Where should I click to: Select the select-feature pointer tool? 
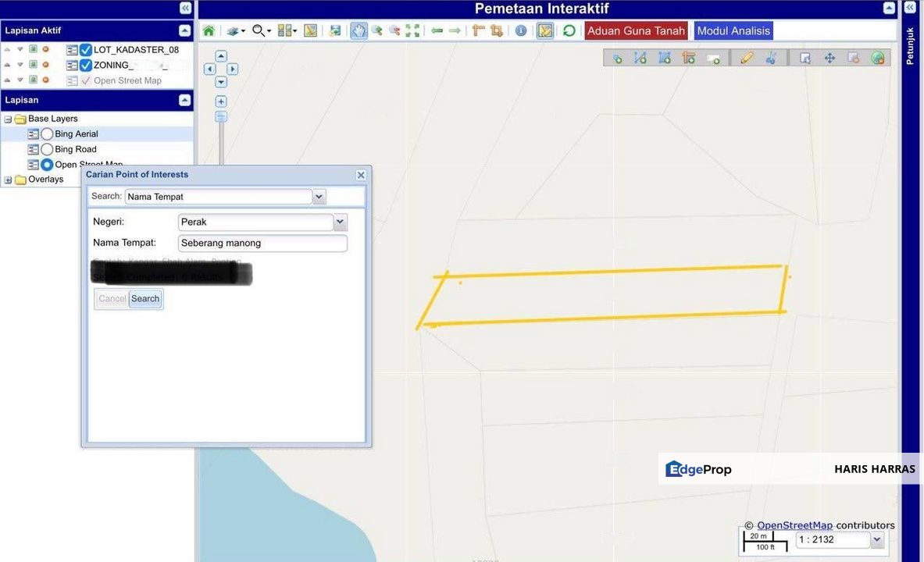tap(805, 58)
